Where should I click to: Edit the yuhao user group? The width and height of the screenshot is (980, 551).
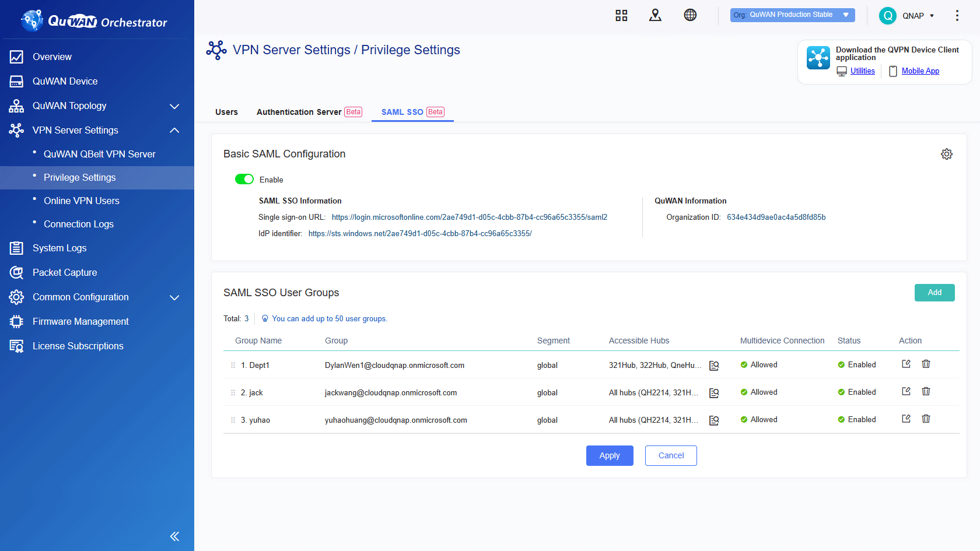click(x=906, y=419)
